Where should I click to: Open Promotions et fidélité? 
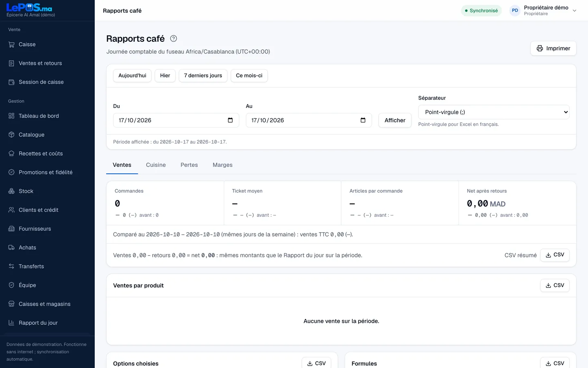47,172
